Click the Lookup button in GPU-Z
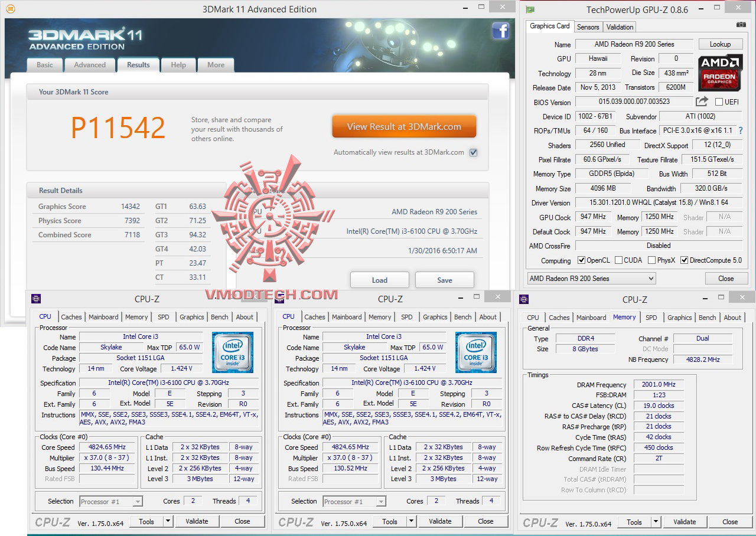The width and height of the screenshot is (756, 536). [720, 44]
